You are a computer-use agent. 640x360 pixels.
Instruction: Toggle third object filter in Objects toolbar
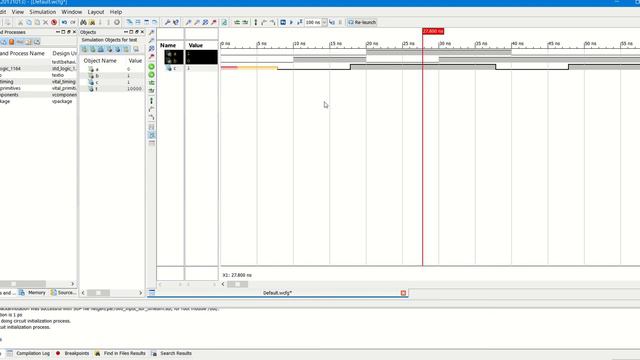101,49
